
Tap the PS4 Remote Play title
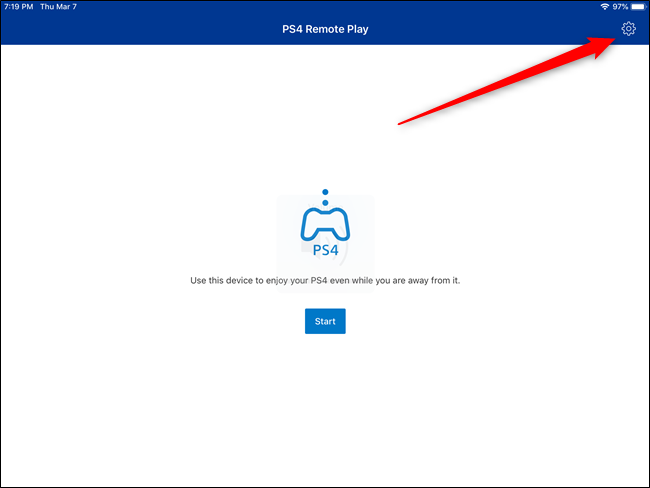(325, 29)
